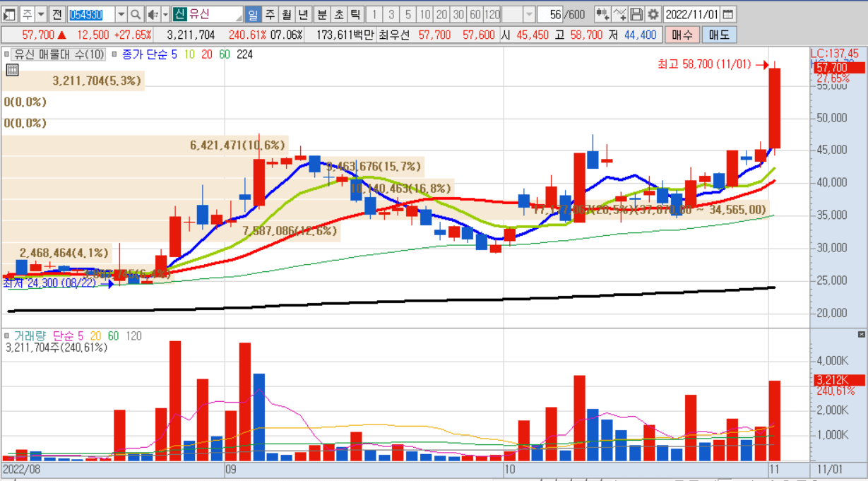
Task: Select the 일 daily chart period
Action: click(x=253, y=14)
